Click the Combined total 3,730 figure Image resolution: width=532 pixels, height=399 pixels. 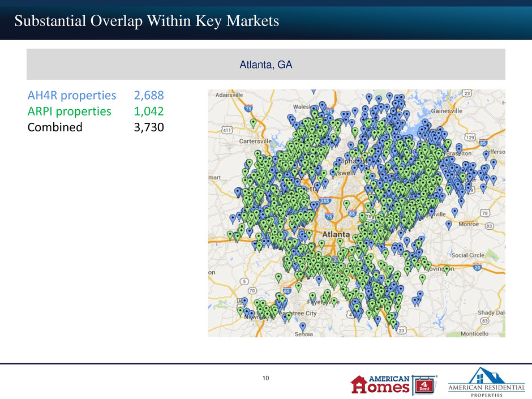click(149, 127)
